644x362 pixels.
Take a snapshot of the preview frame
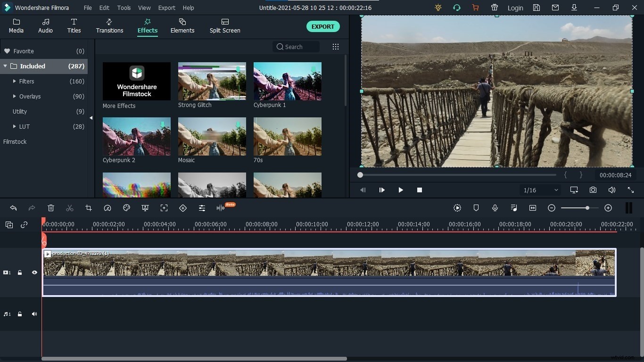point(593,190)
